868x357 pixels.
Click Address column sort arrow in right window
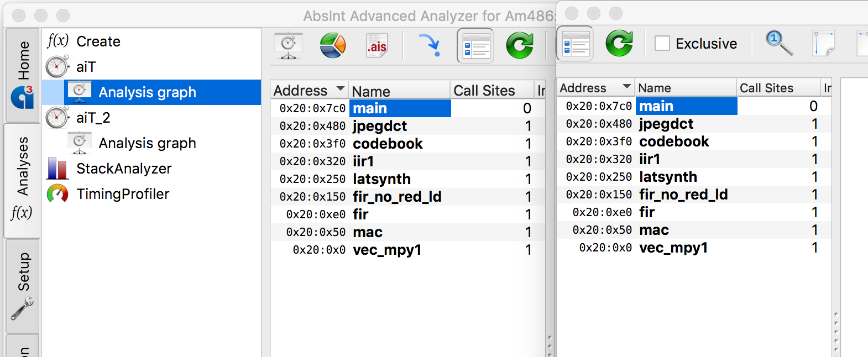tap(626, 87)
